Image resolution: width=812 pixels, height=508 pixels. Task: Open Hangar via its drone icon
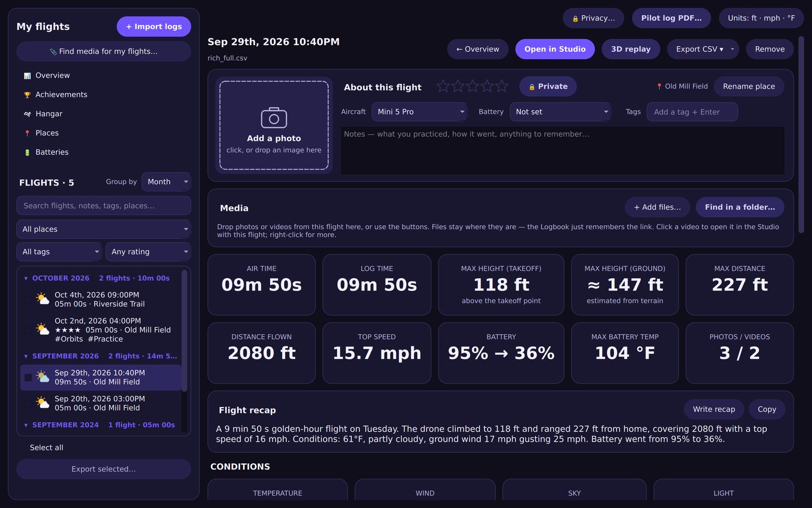(x=27, y=114)
